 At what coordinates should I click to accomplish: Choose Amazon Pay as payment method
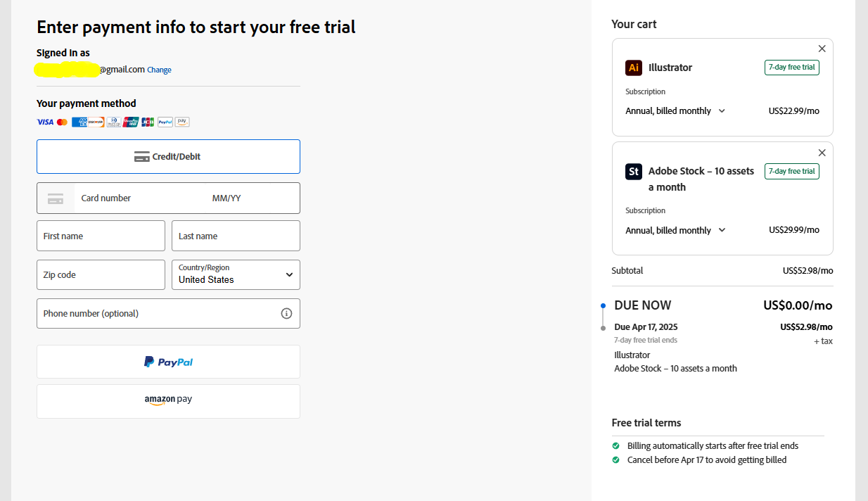[x=168, y=401]
